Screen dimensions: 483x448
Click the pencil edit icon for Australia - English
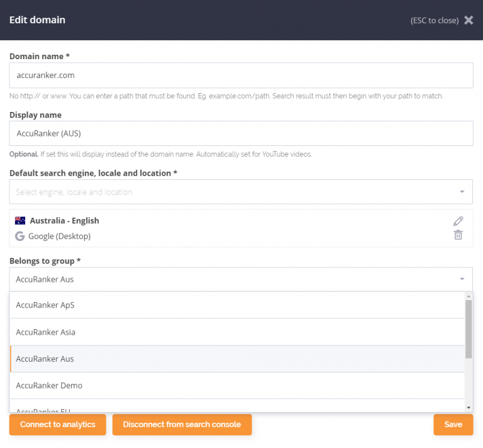458,221
